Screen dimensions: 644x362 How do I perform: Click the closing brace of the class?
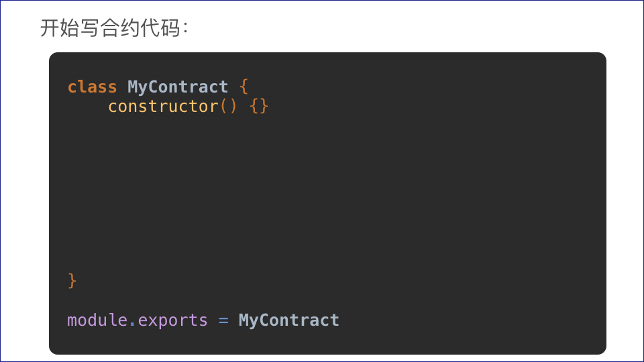(x=72, y=280)
